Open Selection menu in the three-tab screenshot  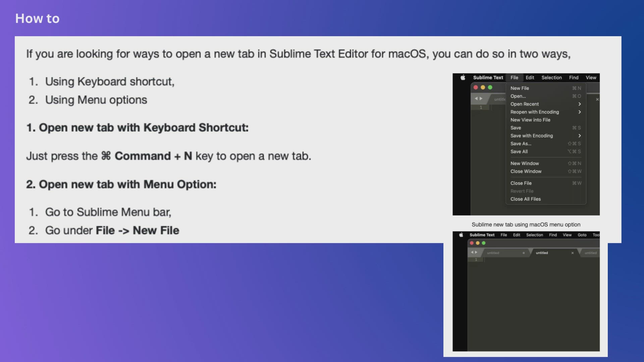click(535, 235)
